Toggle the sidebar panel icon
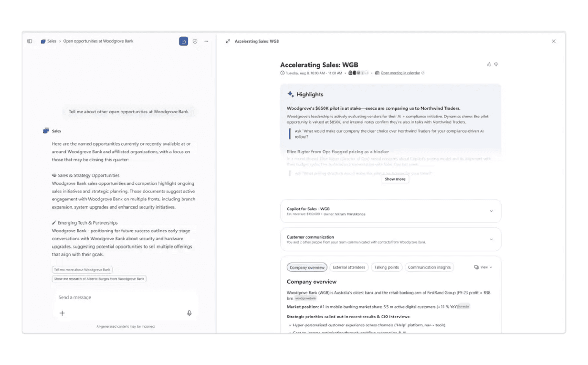 pyautogui.click(x=30, y=42)
